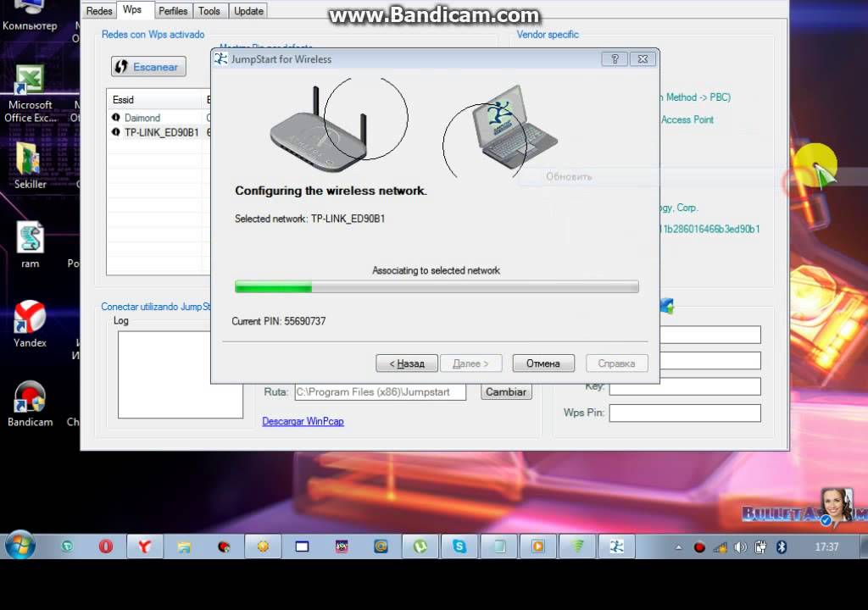Click the JumpStart taskbar icon
Viewport: 868px width, 610px height.
click(x=617, y=546)
